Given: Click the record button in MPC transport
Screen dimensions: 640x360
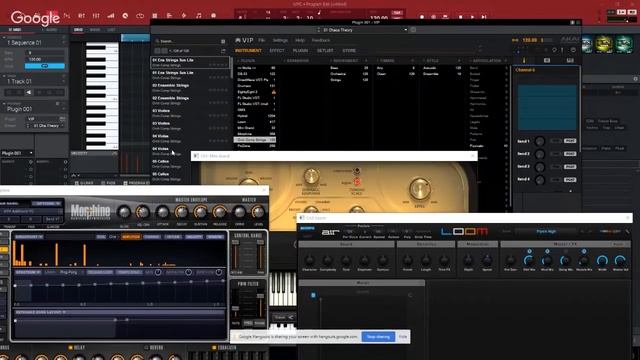Looking at the screenshot, I should click(422, 17).
